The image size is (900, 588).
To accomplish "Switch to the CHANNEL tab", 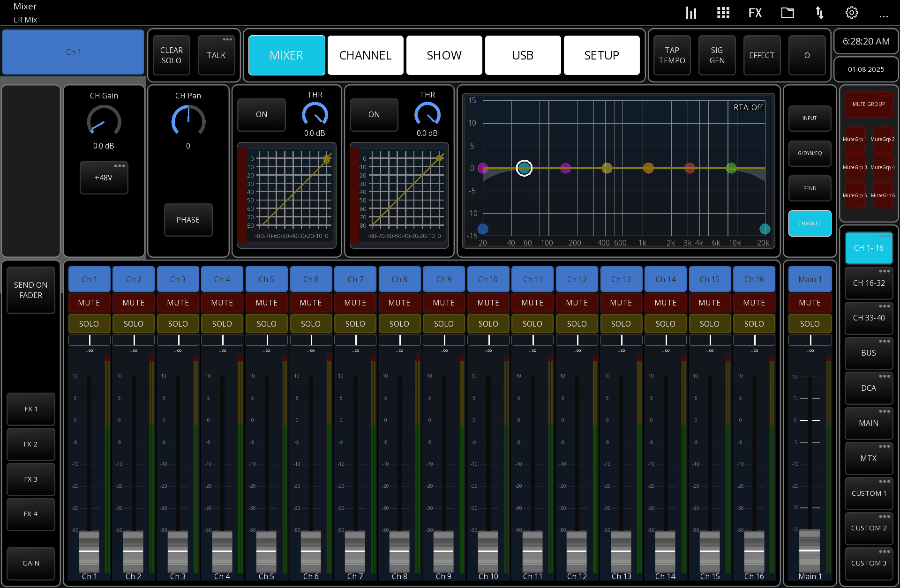I will 365,55.
